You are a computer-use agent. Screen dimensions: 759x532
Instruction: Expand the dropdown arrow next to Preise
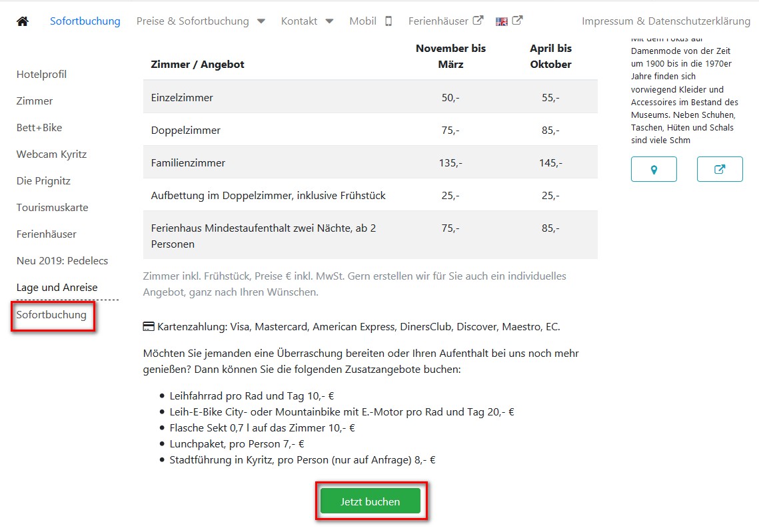click(x=261, y=21)
